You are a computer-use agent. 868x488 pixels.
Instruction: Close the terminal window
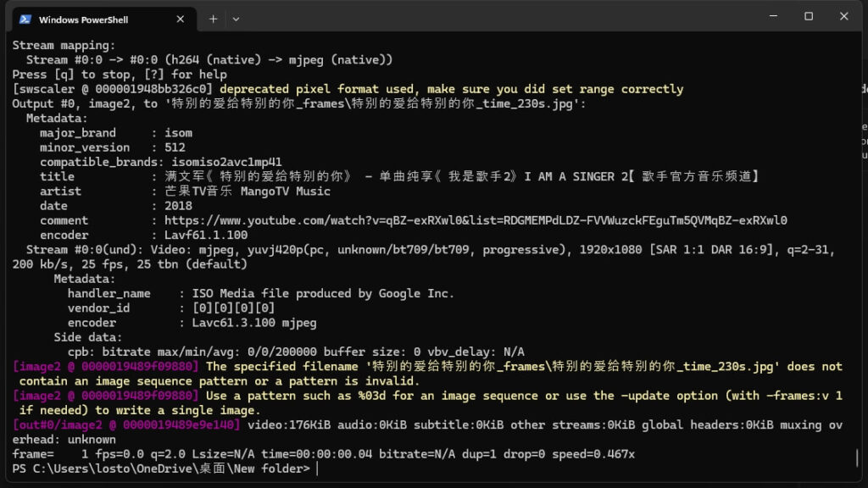tap(843, 16)
